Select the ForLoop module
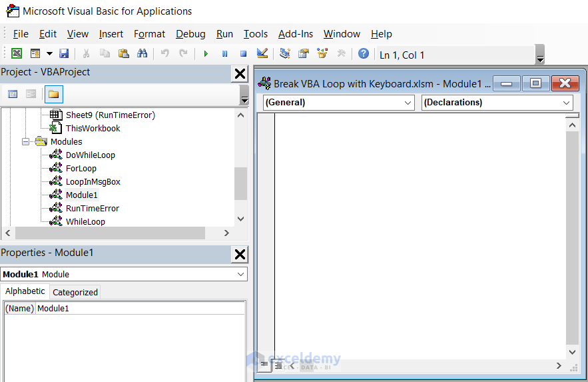This screenshot has height=382, width=588. pos(81,169)
